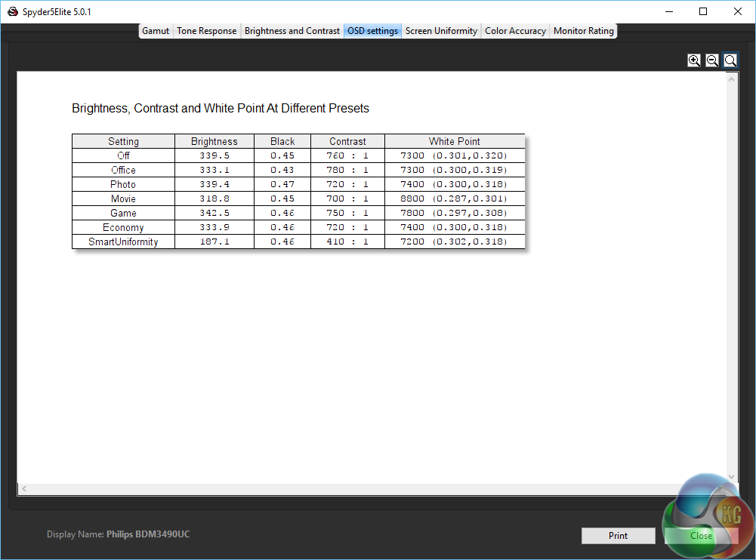
Task: Click black value 0.47
Action: (282, 185)
